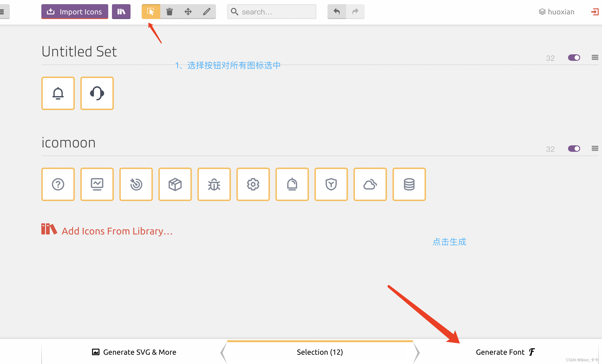Activate the Edit pencil tool

[x=207, y=11]
